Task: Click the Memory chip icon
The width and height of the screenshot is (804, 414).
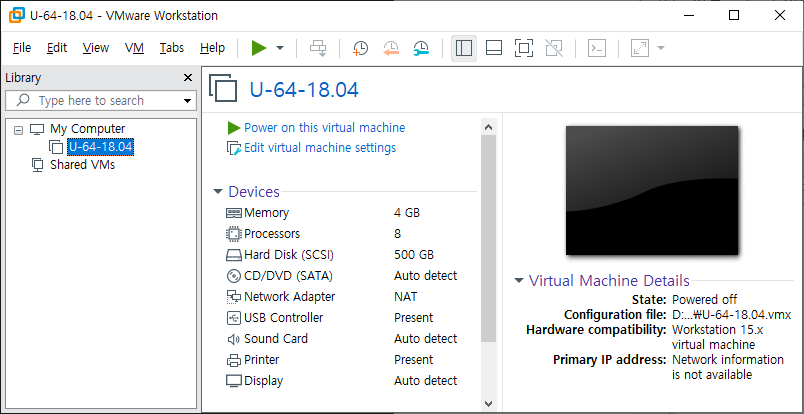Action: [234, 213]
